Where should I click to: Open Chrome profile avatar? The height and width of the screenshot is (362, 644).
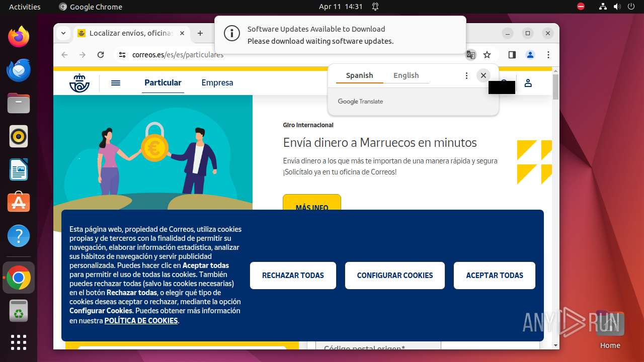pyautogui.click(x=530, y=55)
